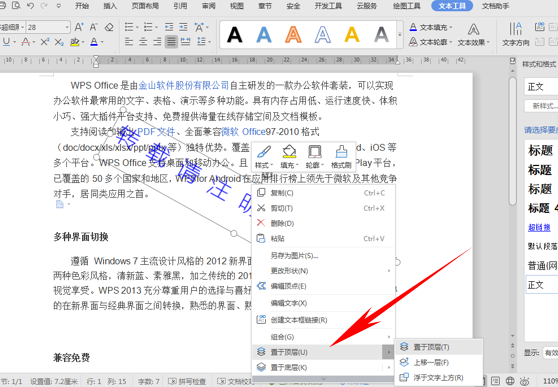Toggle justified alignment
This screenshot has width=558, height=387.
click(x=171, y=42)
